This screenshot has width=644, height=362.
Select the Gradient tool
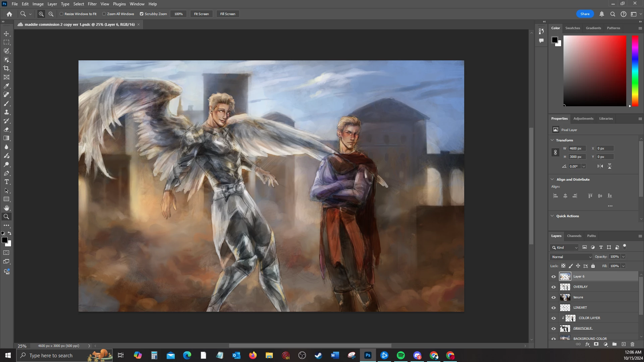pos(6,138)
